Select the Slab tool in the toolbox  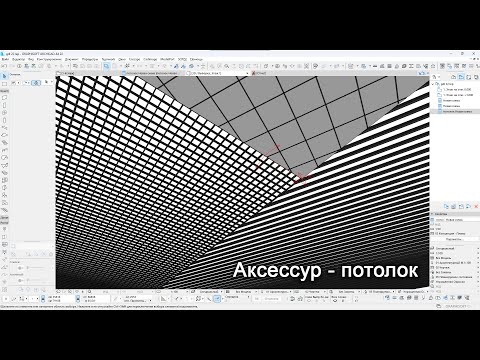(4, 135)
